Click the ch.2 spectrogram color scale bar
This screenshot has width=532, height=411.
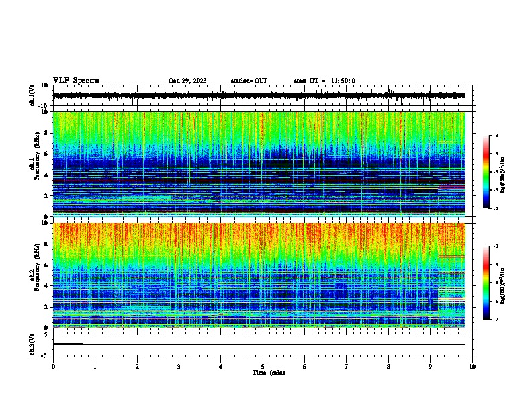(486, 283)
